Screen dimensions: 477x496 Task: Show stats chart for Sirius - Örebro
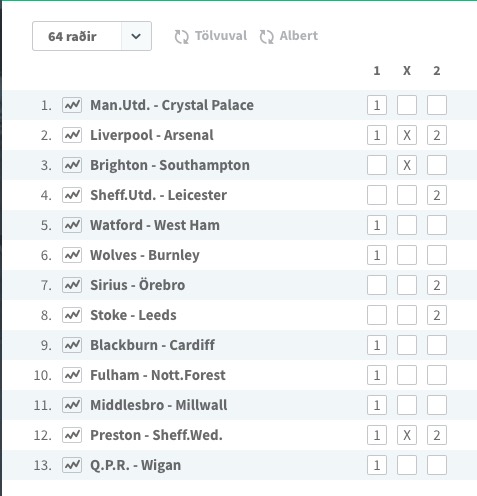[x=72, y=285]
